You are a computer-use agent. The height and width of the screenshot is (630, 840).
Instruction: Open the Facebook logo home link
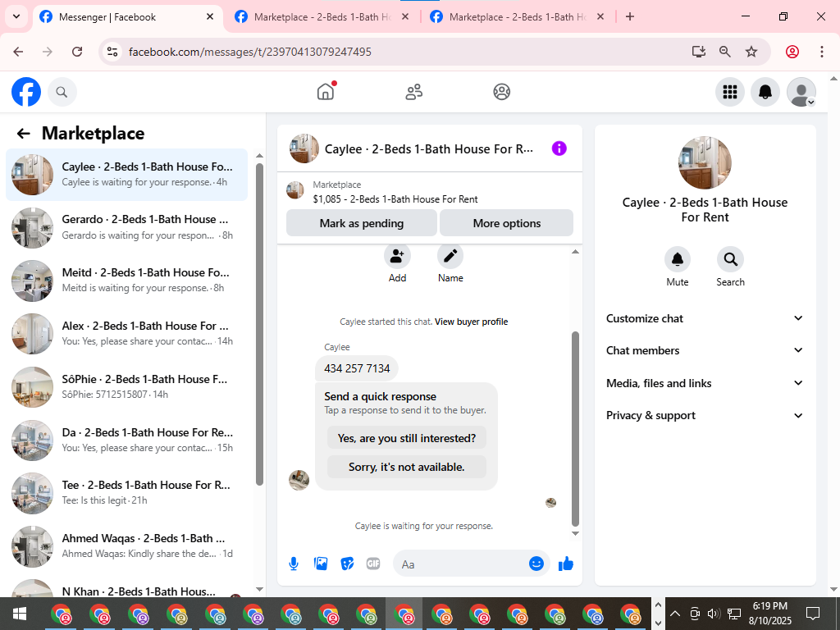(26, 92)
